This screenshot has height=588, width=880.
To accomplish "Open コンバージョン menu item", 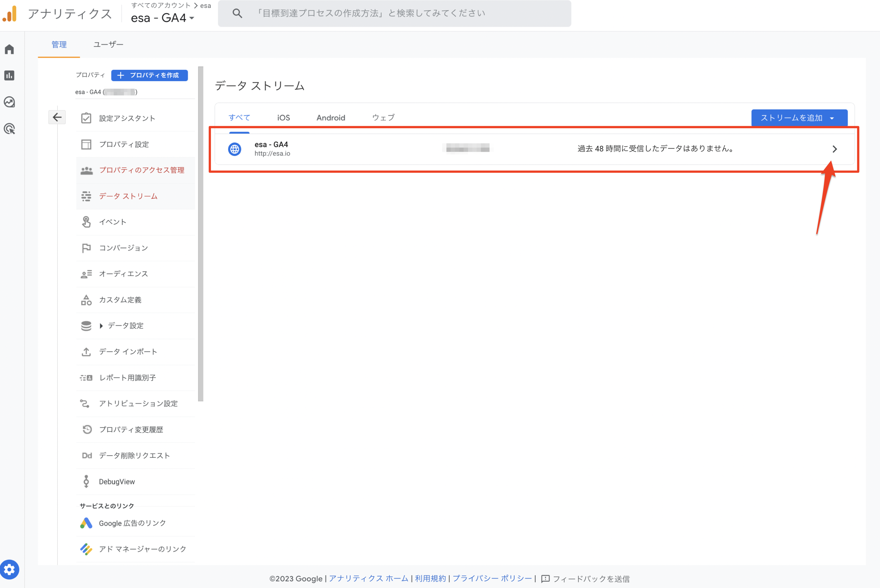I will pyautogui.click(x=135, y=248).
